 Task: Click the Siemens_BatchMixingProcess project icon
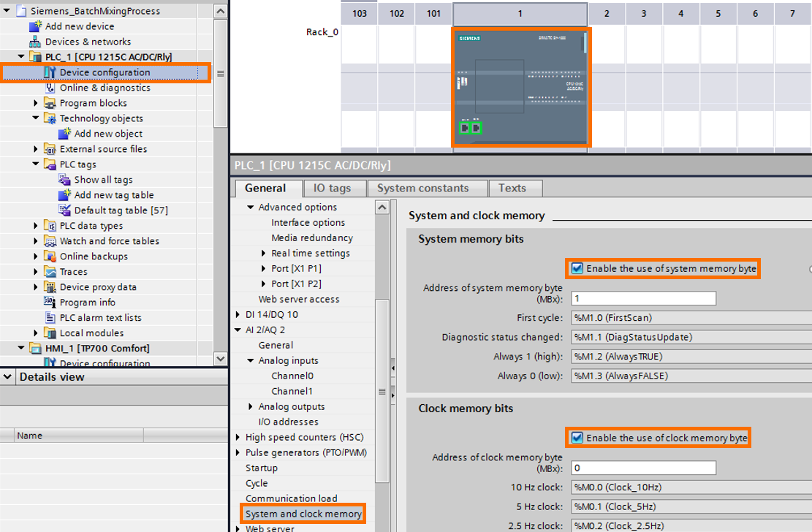[x=20, y=10]
